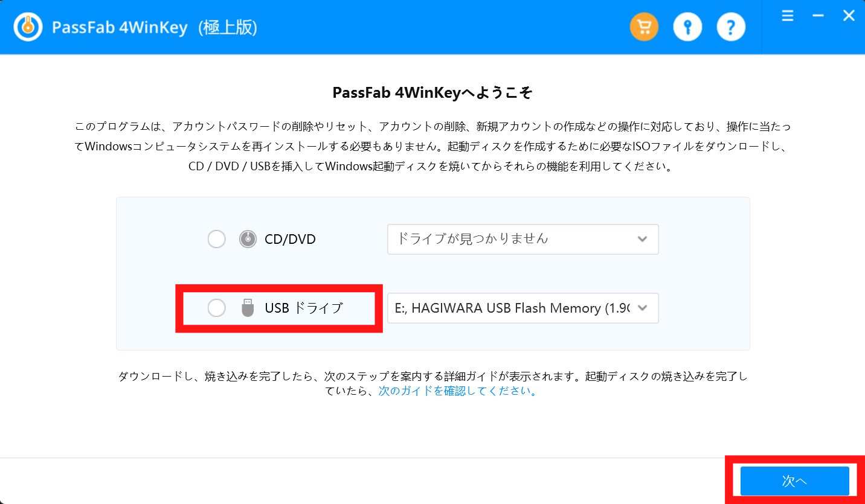Click the CD/DVD disc icon

click(248, 240)
